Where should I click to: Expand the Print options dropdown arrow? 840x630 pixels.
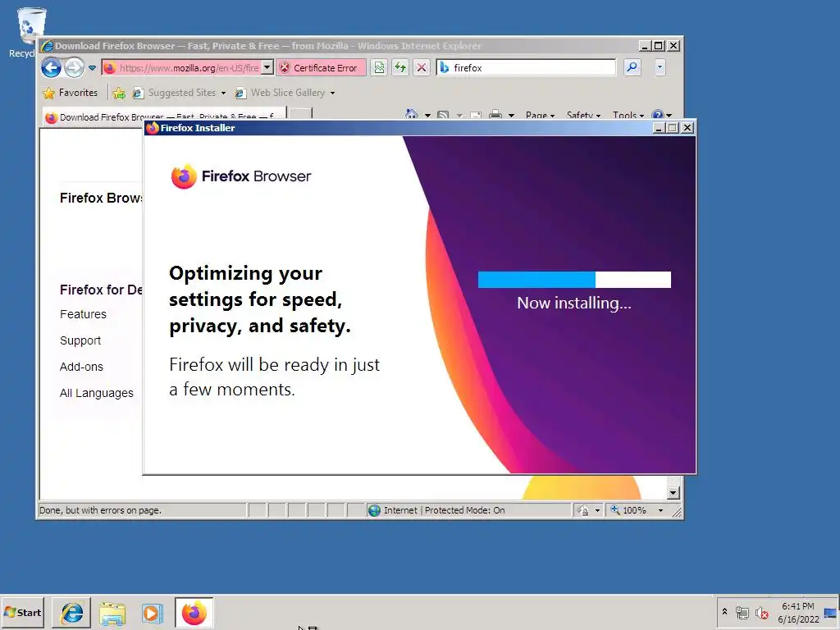coord(511,115)
